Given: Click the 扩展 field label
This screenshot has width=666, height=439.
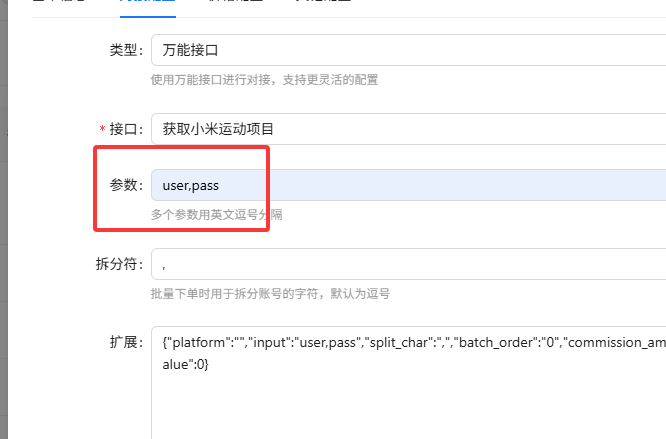Looking at the screenshot, I should [x=125, y=343].
